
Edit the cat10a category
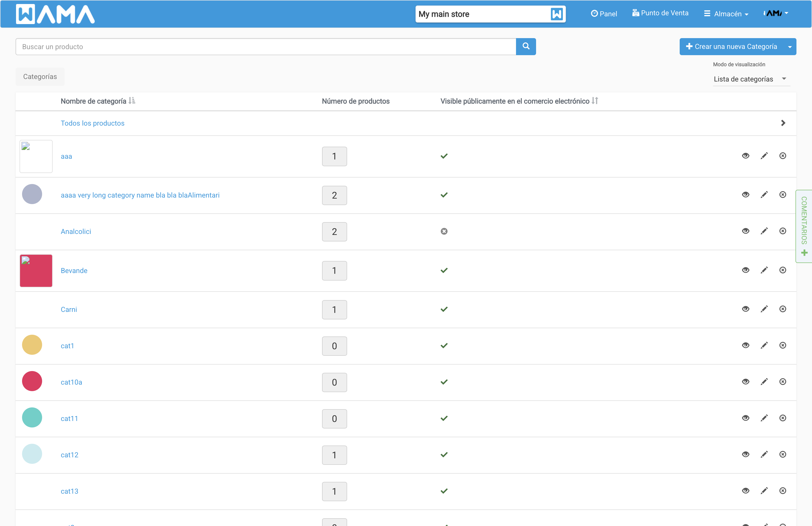(764, 382)
